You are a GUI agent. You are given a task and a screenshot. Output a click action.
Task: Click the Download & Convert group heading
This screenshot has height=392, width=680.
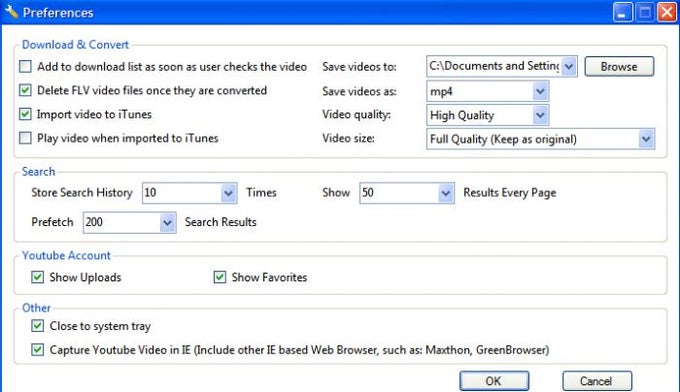click(x=75, y=45)
